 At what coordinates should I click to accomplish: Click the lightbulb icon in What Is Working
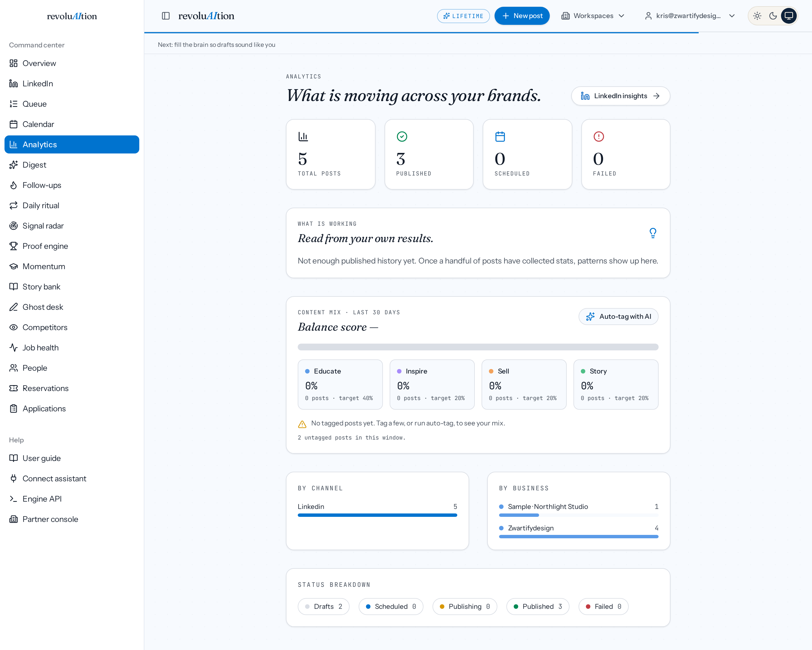click(x=653, y=233)
